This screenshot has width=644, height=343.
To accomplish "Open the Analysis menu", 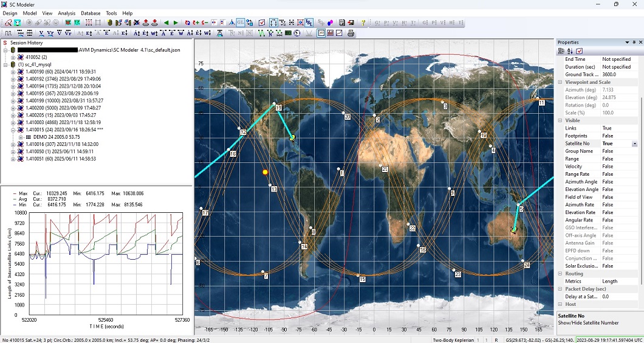I will [67, 13].
